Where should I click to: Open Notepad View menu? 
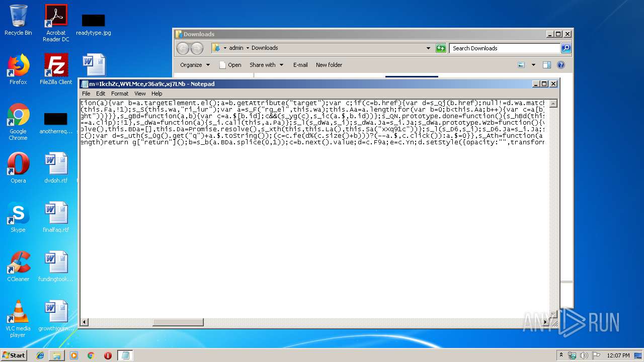tap(140, 94)
